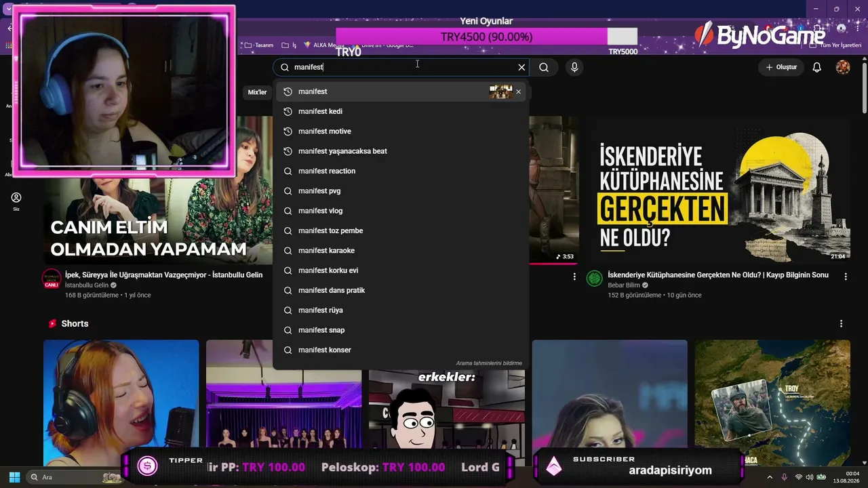The width and height of the screenshot is (868, 488).
Task: Select 'manifest snap' suggestion
Action: (401, 330)
